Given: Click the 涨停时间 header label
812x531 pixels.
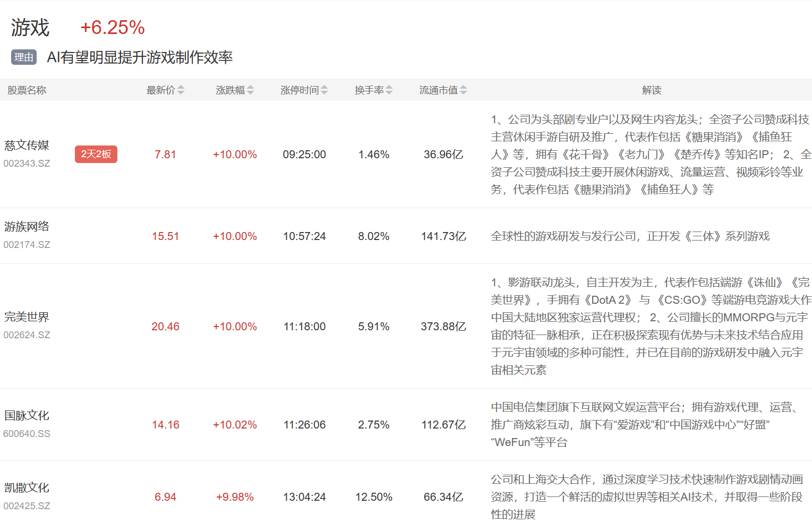Looking at the screenshot, I should [x=300, y=90].
